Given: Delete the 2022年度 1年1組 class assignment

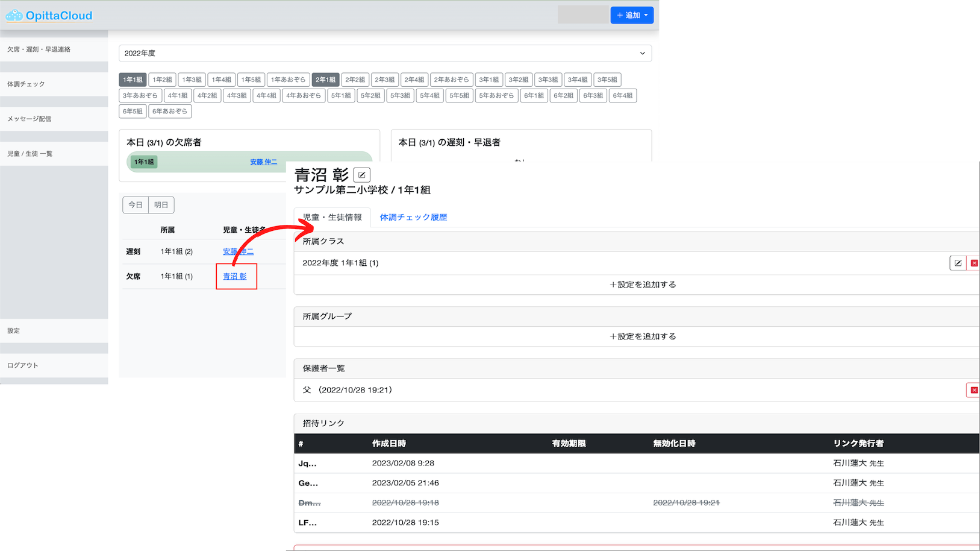Looking at the screenshot, I should [974, 263].
